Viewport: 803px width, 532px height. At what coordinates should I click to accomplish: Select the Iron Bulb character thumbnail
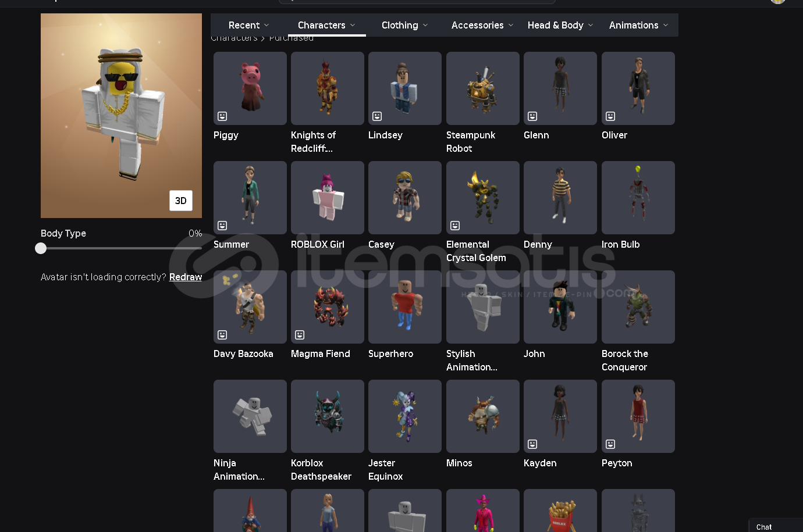click(x=638, y=198)
